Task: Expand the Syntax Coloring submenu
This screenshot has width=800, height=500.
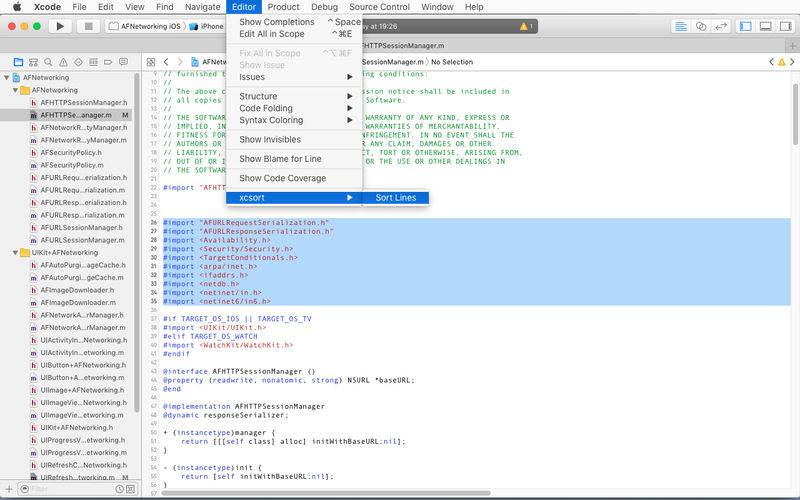Action: [x=294, y=120]
